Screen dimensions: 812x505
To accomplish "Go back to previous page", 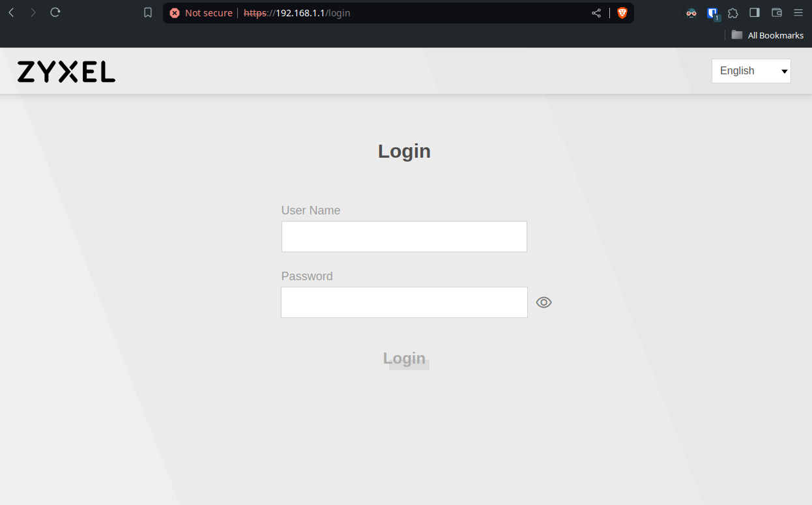I will pyautogui.click(x=11, y=13).
